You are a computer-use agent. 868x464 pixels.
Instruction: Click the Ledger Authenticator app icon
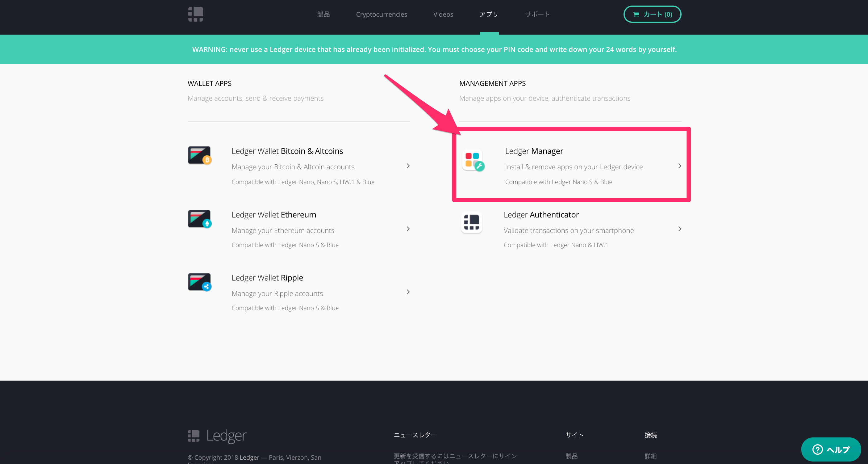(471, 222)
